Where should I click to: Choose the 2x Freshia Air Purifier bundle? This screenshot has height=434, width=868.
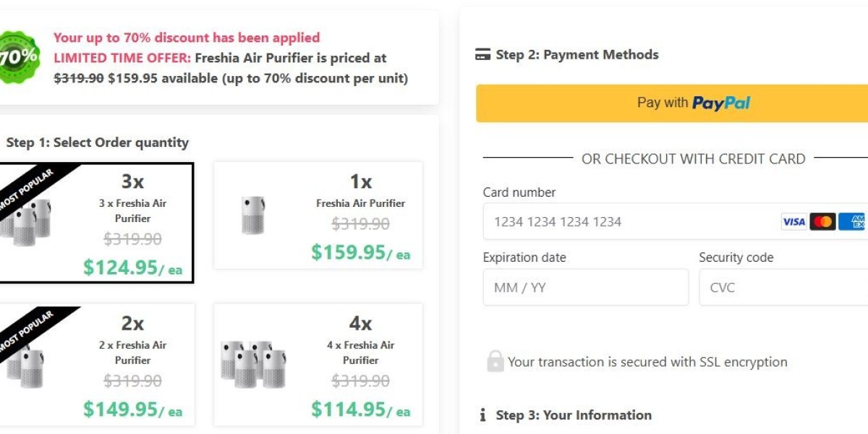coord(96,364)
